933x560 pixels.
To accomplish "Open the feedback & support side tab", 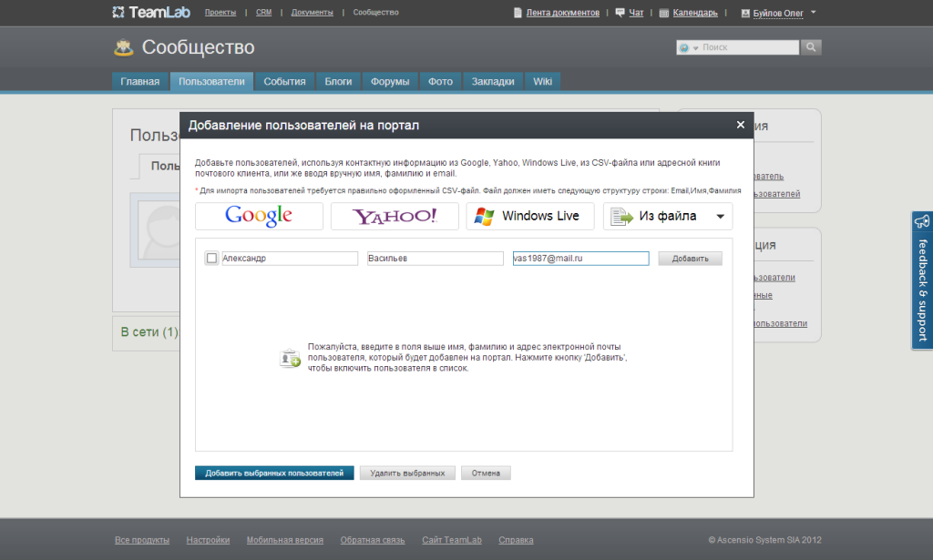I will point(921,280).
